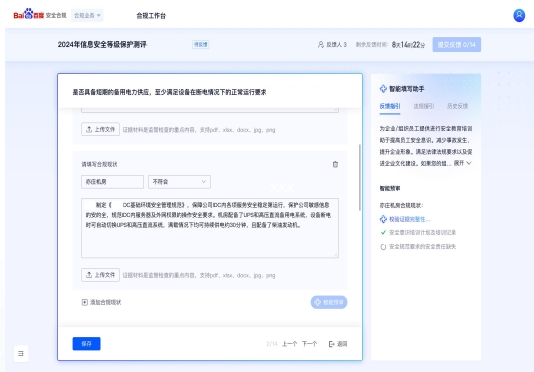Click the 反馈人 3 person icon
Viewport: 534px width, 372px height.
[320, 45]
